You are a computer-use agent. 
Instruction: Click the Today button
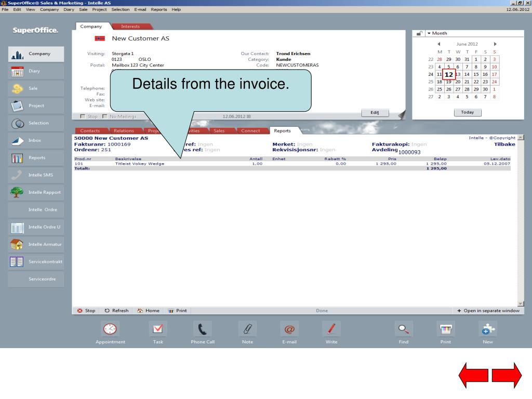(468, 112)
